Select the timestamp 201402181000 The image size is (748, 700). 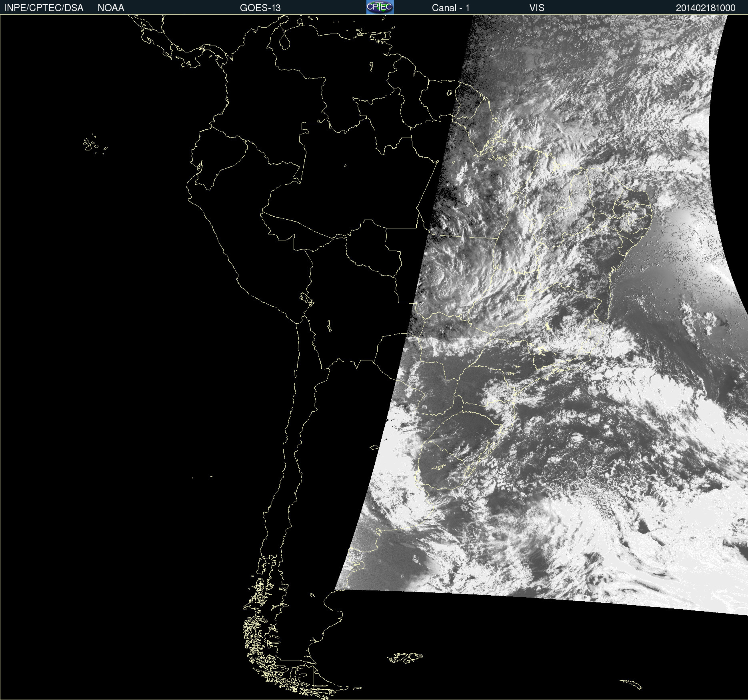click(706, 8)
